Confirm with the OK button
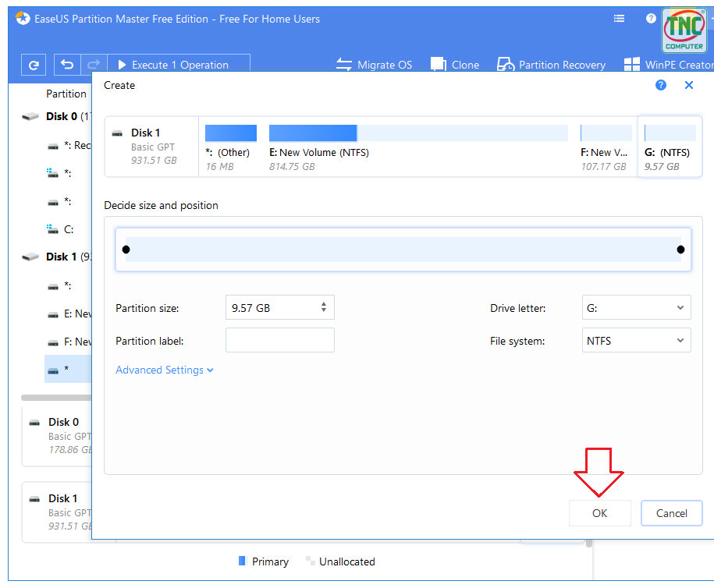 pos(600,513)
